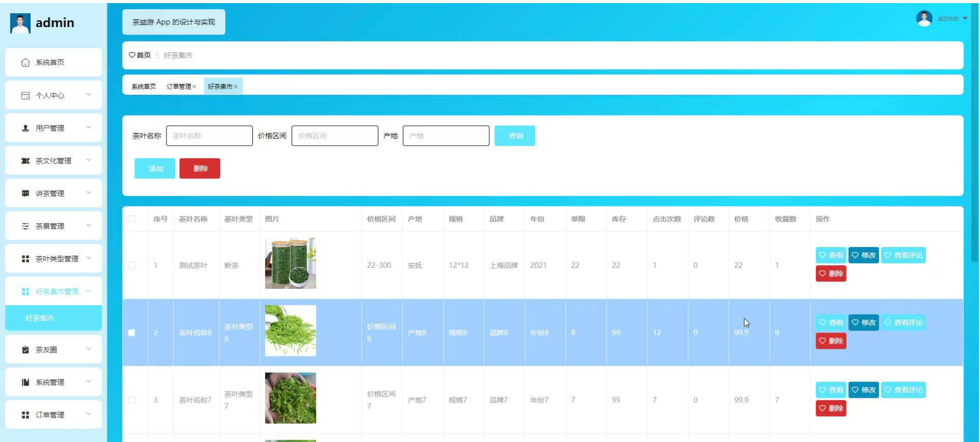Expand the 讲茶管理 sidebar menu
This screenshot has height=442, width=980.
(x=89, y=192)
